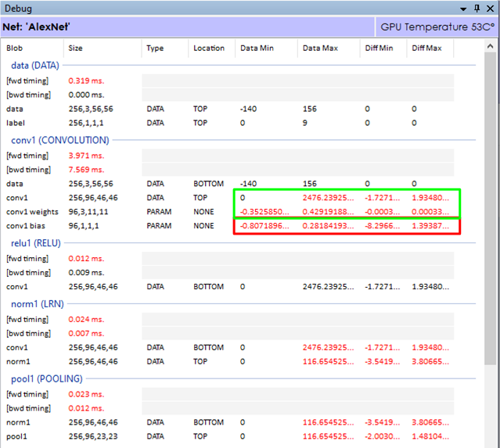The width and height of the screenshot is (500, 448).
Task: Click the 256,1,1,1 size cell
Action: (x=86, y=123)
